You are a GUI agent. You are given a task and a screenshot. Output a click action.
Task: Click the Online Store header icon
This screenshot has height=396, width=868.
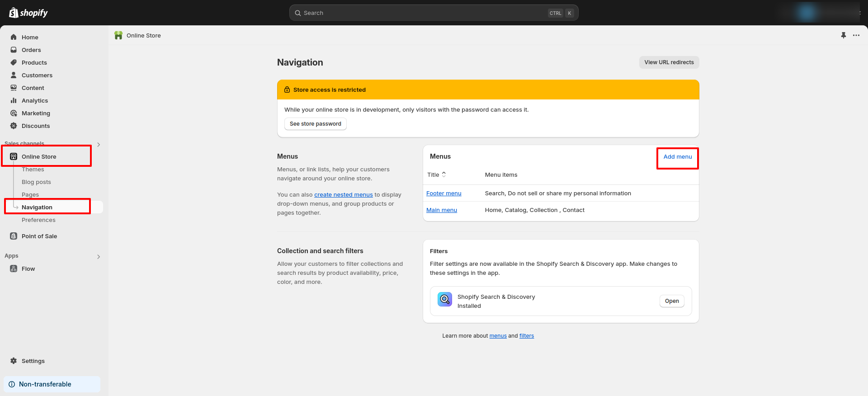point(118,35)
